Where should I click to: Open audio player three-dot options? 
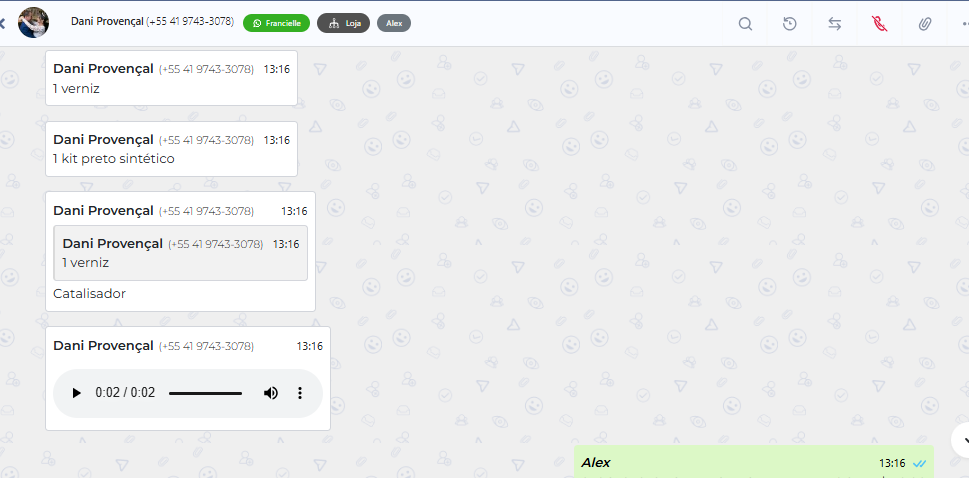point(300,393)
